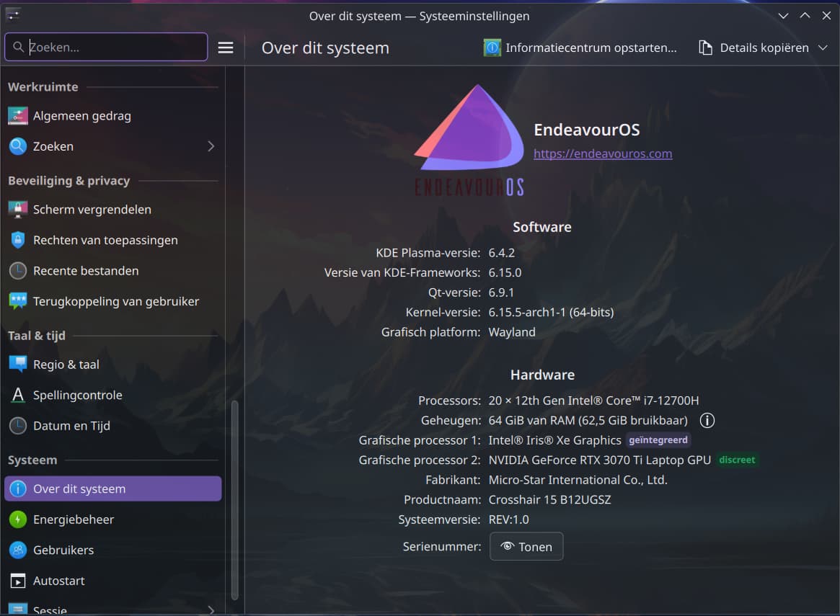Click the Qt-versie value 6.9.1
Image resolution: width=840 pixels, height=616 pixels.
tap(501, 293)
